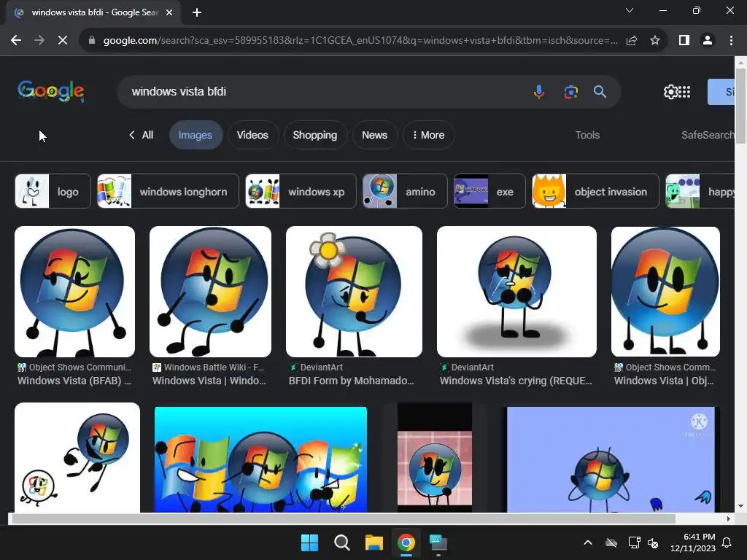
Task: Click the vertical scrollbar thumb
Action: tap(740, 106)
